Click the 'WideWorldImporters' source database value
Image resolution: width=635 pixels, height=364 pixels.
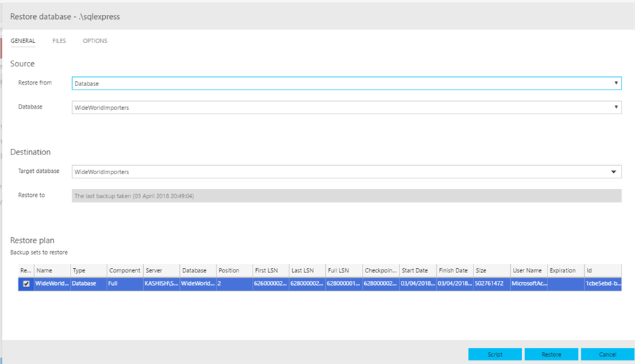(102, 108)
